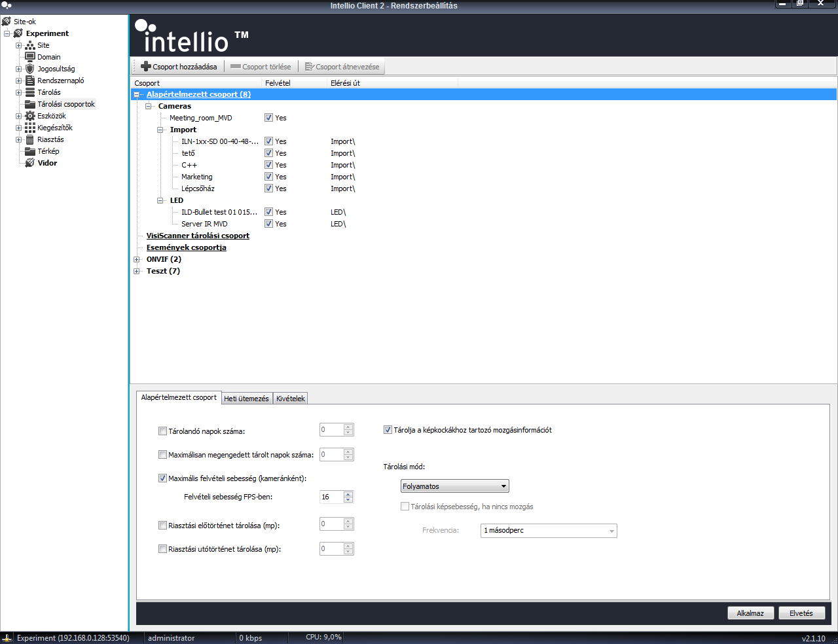The height and width of the screenshot is (644, 838).
Task: Click the Experiment node icon
Action: (18, 33)
